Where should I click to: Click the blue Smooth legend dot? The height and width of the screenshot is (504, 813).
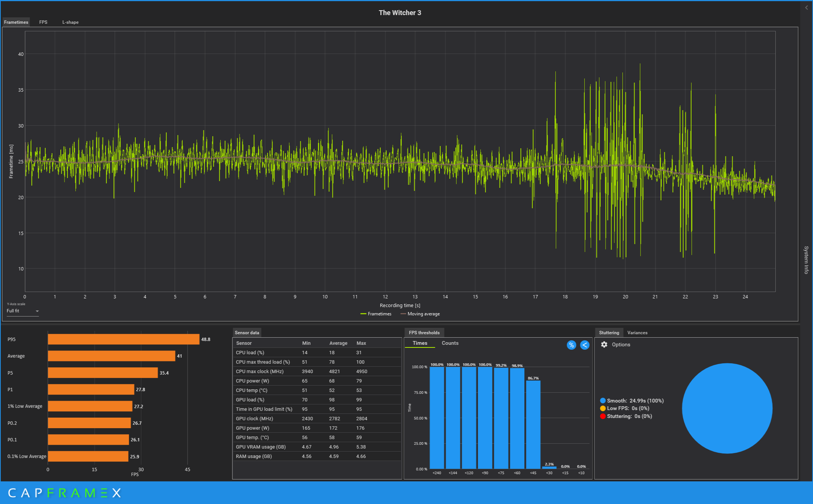click(602, 401)
